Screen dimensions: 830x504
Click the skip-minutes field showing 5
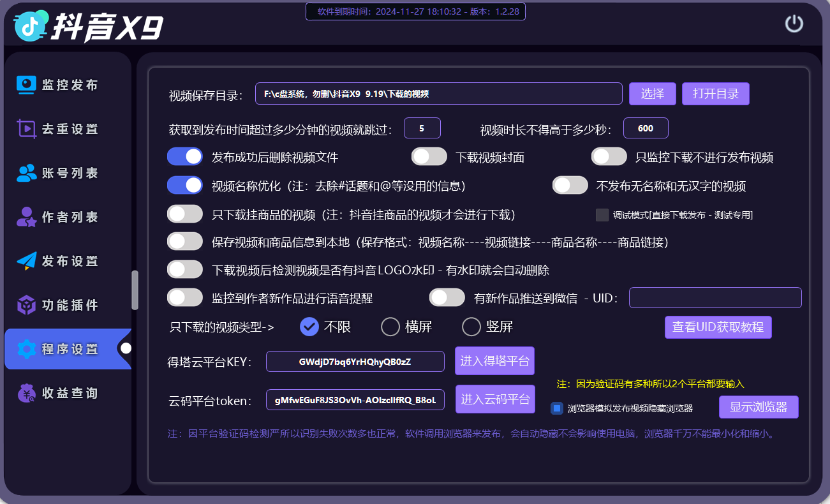[422, 128]
